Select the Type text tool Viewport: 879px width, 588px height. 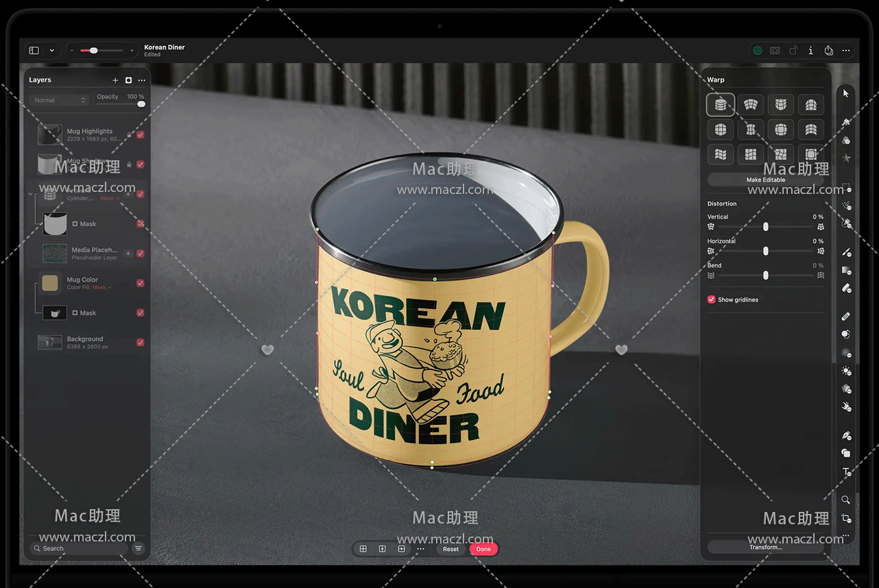click(x=846, y=472)
